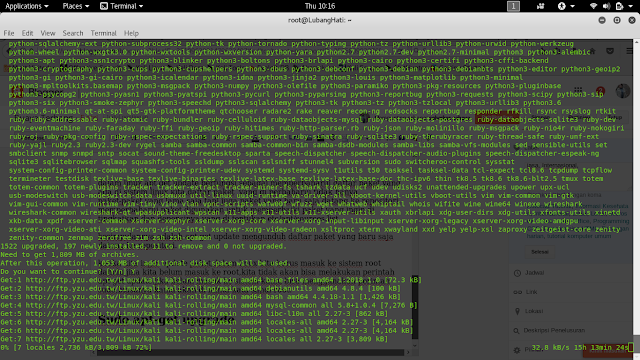Click the 'After this operation' disk space line
The height and width of the screenshot is (360, 640).
pyautogui.click(x=146, y=263)
